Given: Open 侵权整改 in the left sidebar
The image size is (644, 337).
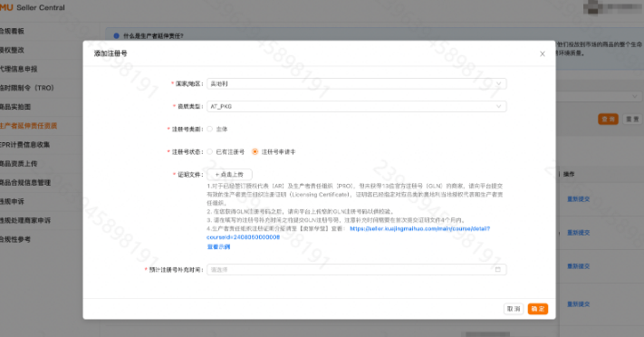Looking at the screenshot, I should (x=13, y=50).
